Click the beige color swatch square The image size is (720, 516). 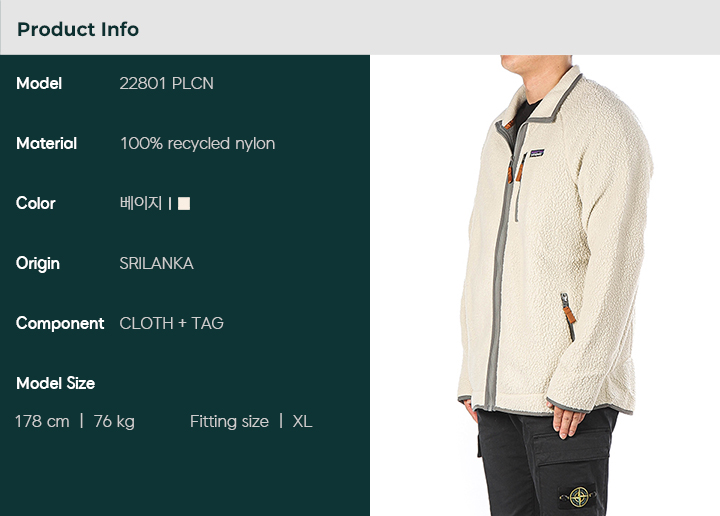coord(184,203)
